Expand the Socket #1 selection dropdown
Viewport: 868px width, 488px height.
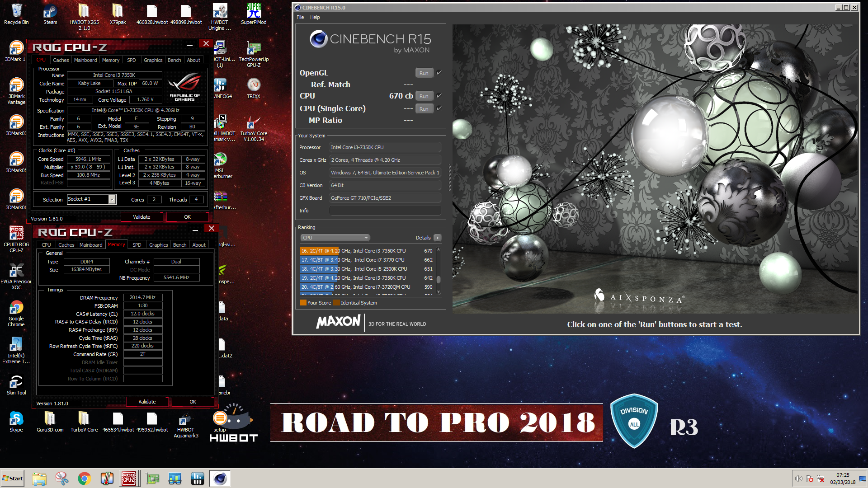coord(112,199)
